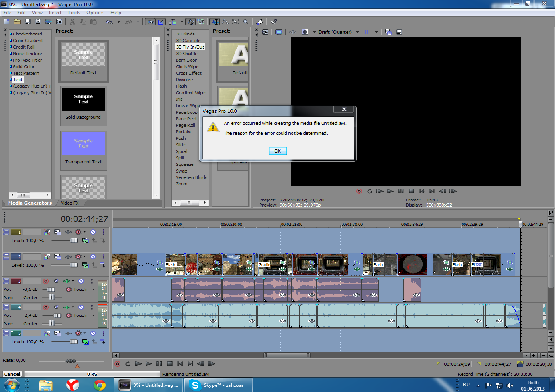Toggle Solo on track 5
The width and height of the screenshot is (555, 392).
(x=103, y=333)
